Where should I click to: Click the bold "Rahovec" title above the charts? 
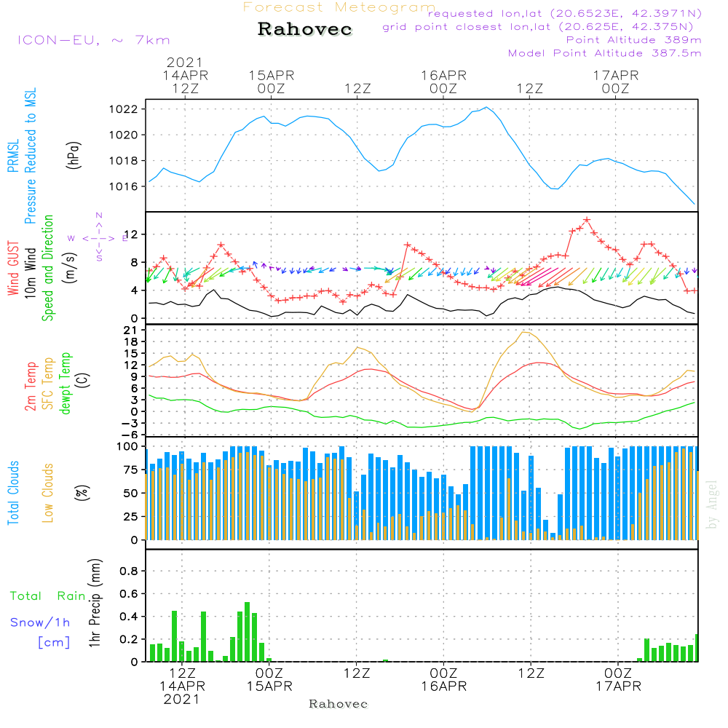coord(305,29)
